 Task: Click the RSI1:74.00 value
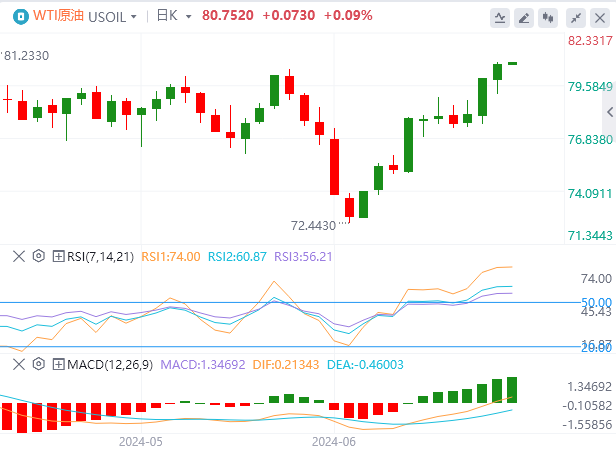pos(171,257)
